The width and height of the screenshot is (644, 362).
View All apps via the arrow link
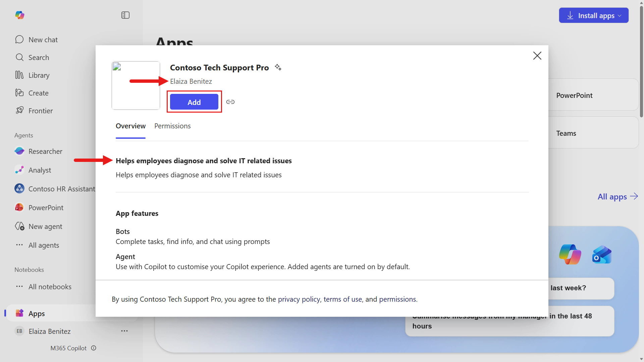(618, 197)
